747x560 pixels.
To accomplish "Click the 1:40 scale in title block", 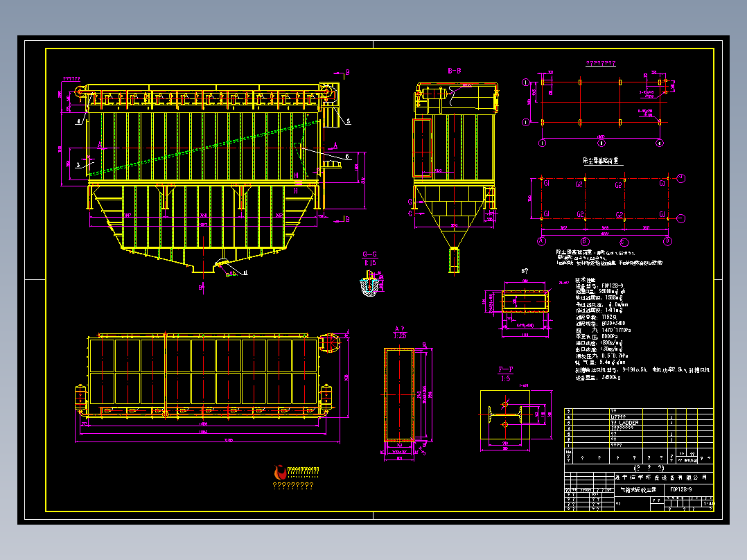I will click(x=709, y=503).
